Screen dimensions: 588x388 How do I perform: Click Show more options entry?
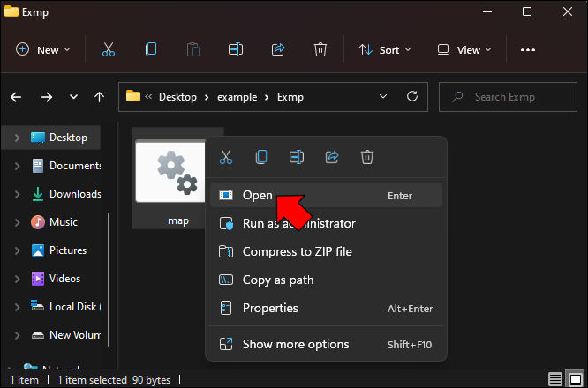(296, 344)
